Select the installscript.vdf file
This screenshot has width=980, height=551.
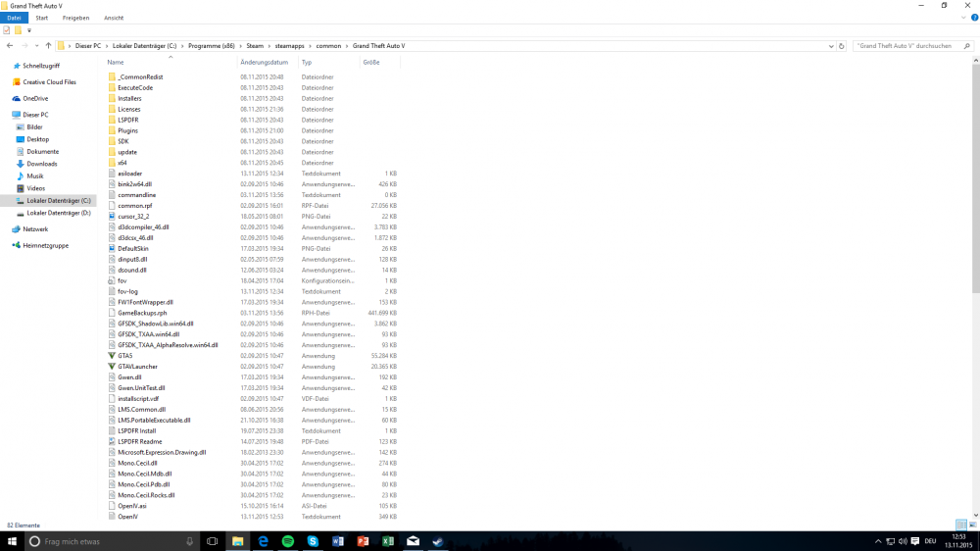click(138, 398)
